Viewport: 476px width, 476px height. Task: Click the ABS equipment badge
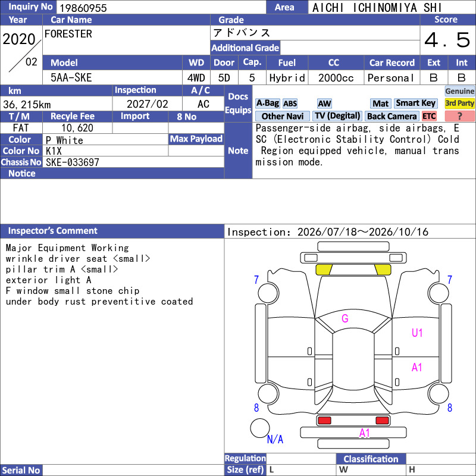290,104
